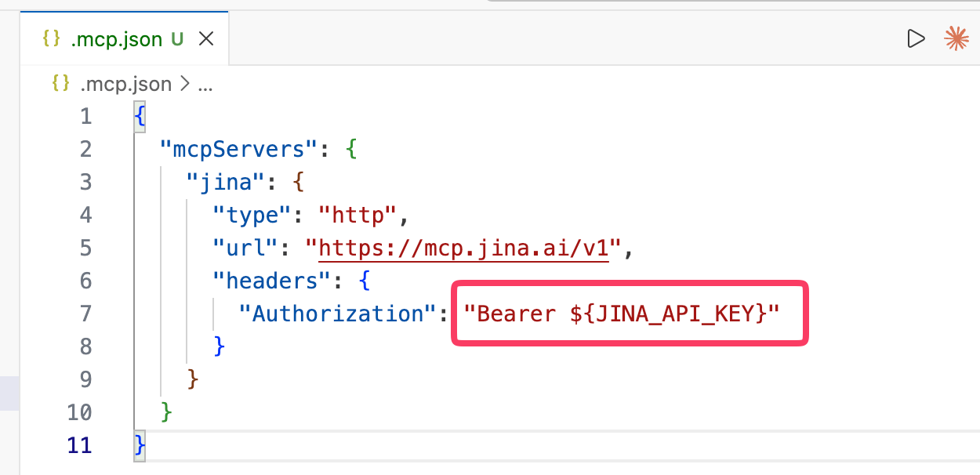Viewport: 980px width, 475px height.
Task: Click the JSON braces icon in the tab
Action: 51,39
